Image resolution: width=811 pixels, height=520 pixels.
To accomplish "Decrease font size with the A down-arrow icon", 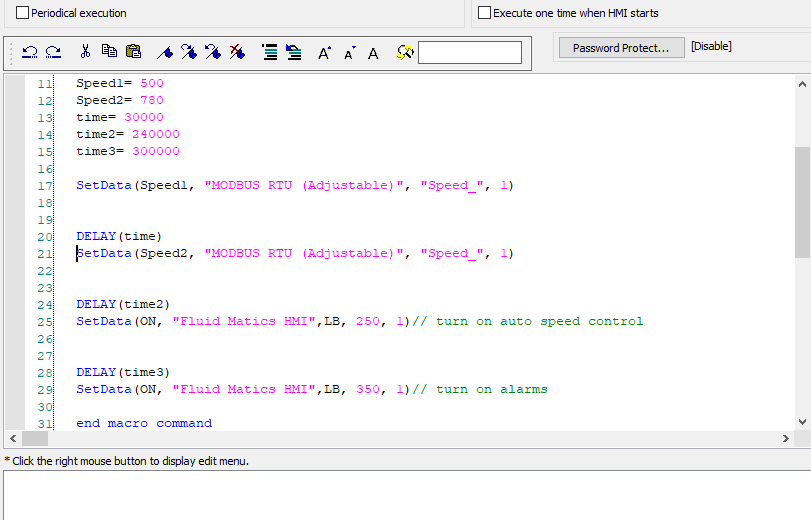I will [349, 53].
